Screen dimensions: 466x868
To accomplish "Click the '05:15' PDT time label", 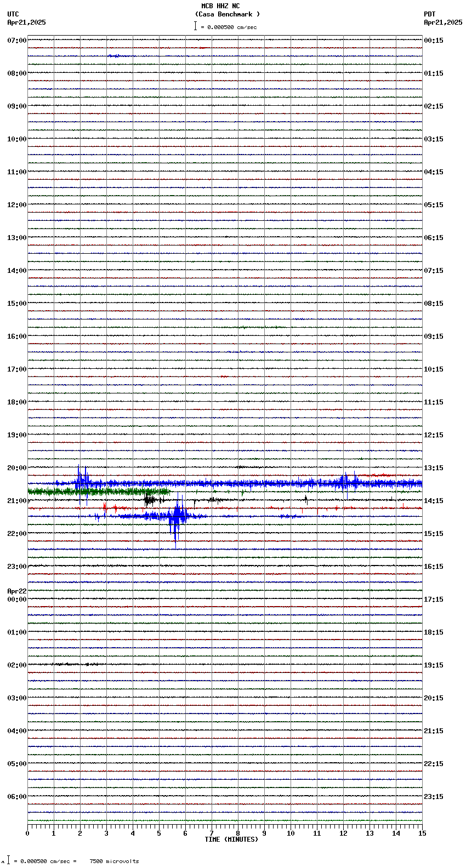I will click(434, 205).
